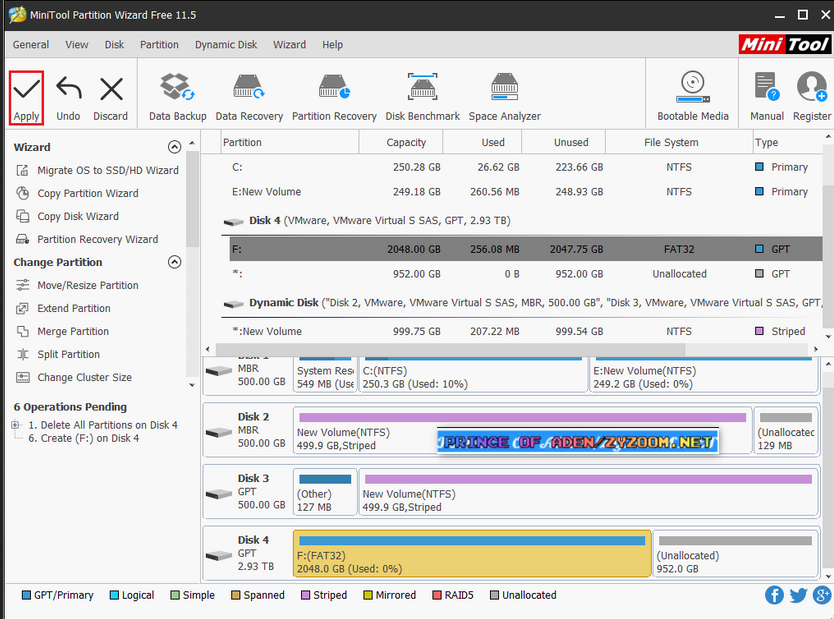Sort by Partition column header
The image size is (834, 619).
click(x=290, y=142)
